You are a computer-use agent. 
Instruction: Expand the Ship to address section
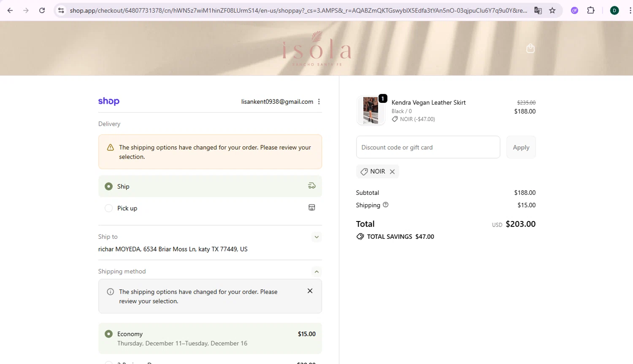(316, 237)
